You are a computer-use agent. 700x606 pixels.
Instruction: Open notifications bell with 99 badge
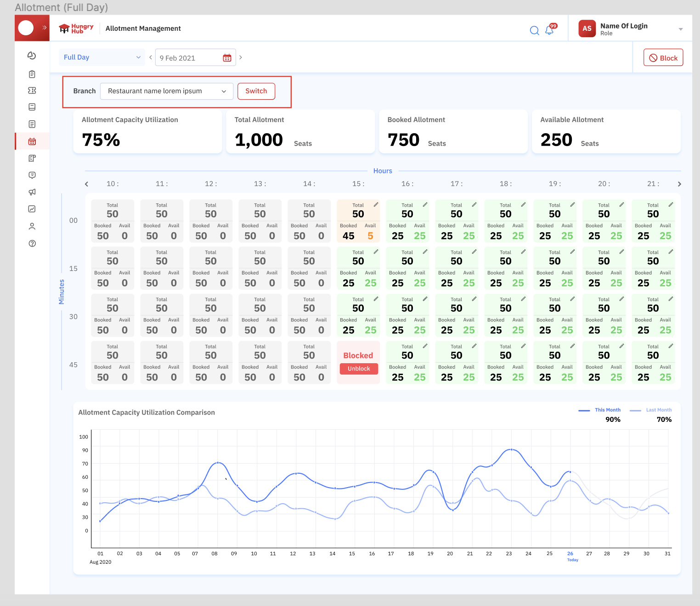tap(549, 30)
